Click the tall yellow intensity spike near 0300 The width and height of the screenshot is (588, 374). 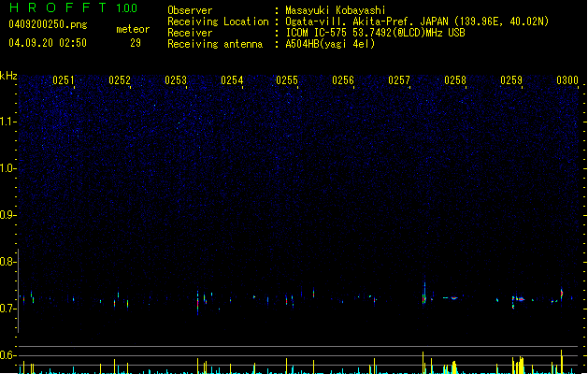[562, 361]
